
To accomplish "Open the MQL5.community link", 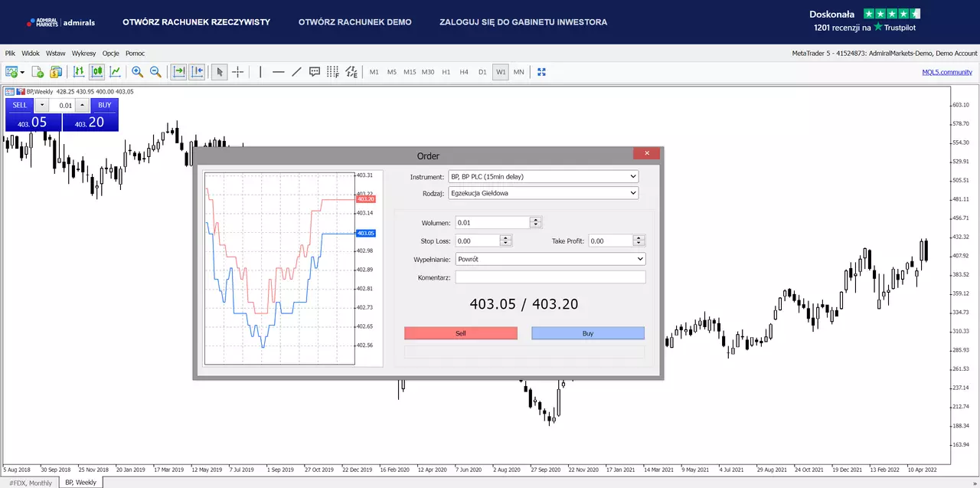I will click(947, 72).
